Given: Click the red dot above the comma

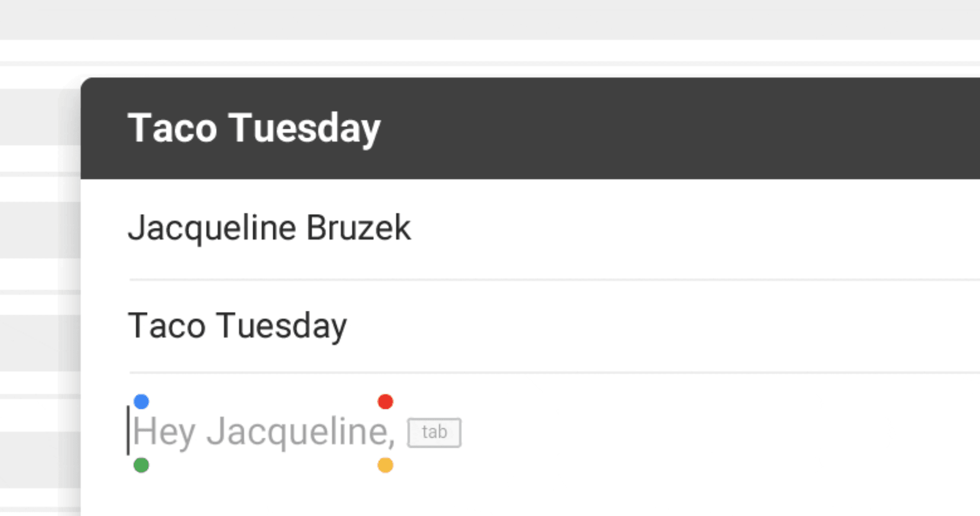Looking at the screenshot, I should pos(385,402).
